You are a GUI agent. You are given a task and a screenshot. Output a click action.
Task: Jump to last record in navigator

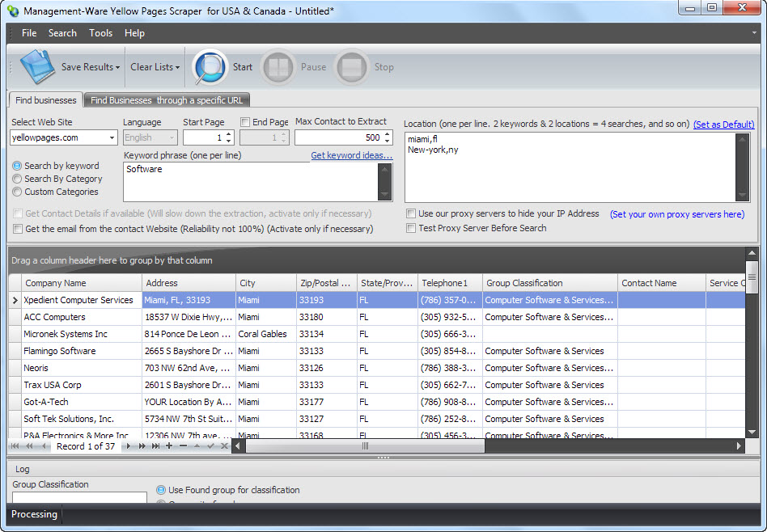click(155, 446)
